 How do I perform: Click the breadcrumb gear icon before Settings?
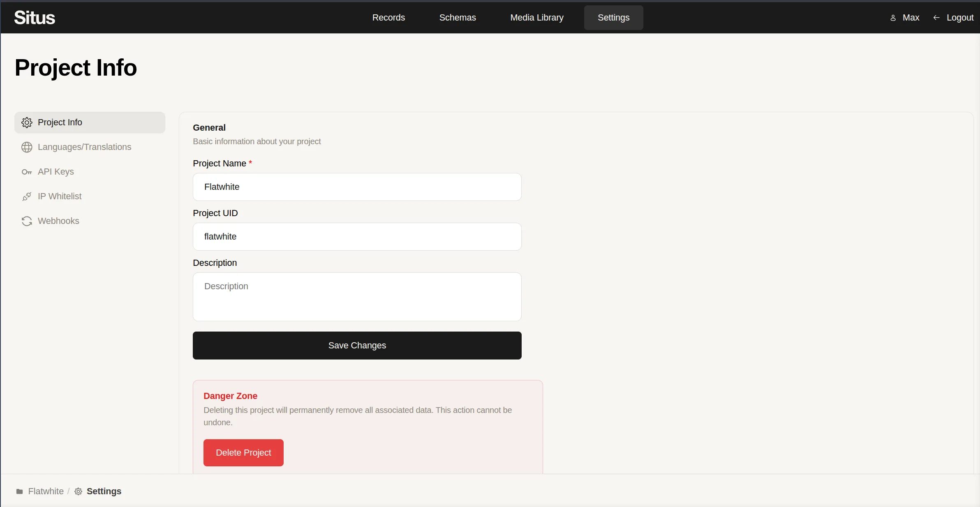[x=78, y=491]
